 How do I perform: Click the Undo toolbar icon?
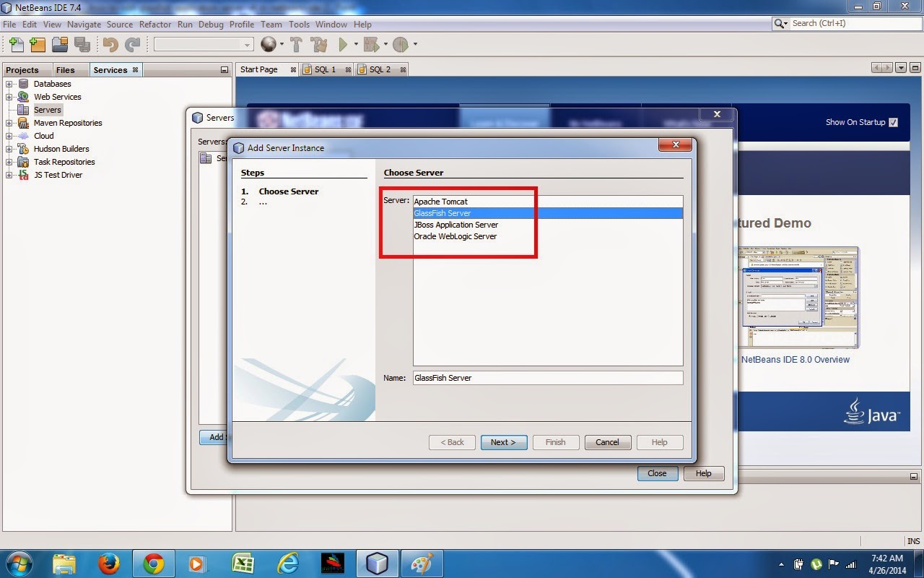pyautogui.click(x=108, y=44)
